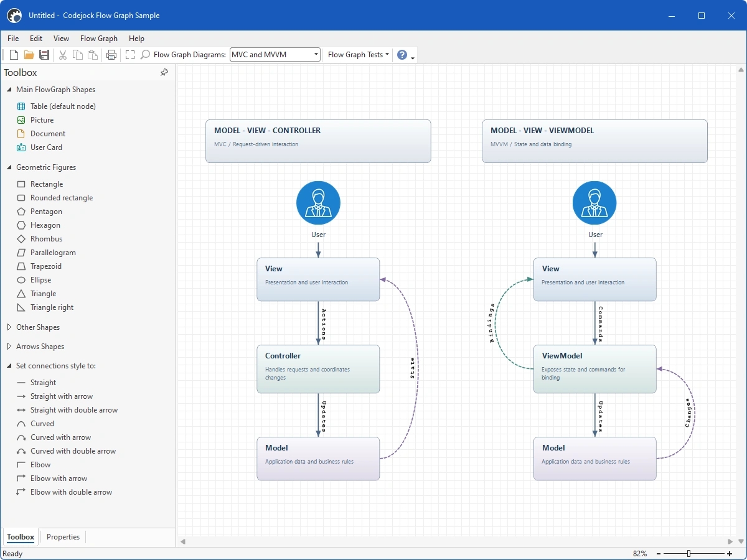Pin the Toolbox panel with pushpin icon
The image size is (747, 560).
(164, 73)
